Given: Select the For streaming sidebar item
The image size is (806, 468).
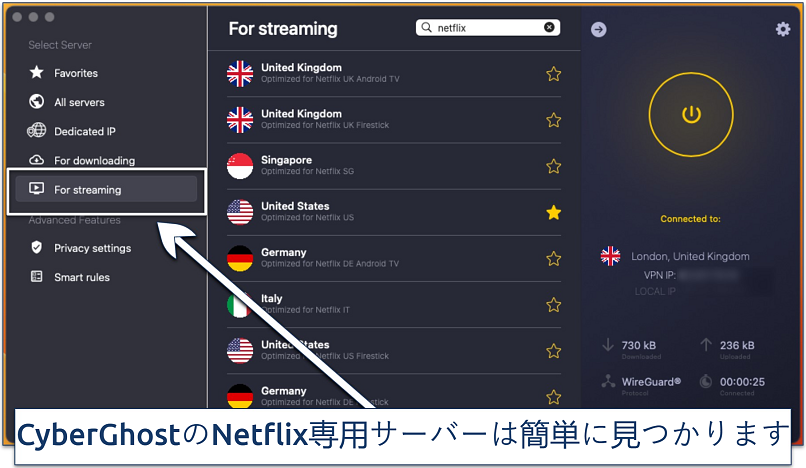Looking at the screenshot, I should click(106, 189).
